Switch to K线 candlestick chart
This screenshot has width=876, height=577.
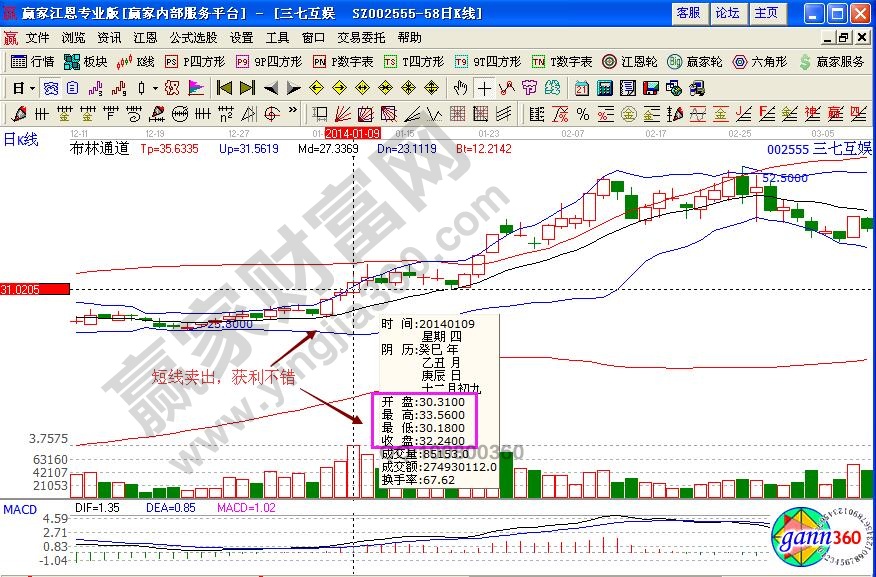(x=135, y=62)
